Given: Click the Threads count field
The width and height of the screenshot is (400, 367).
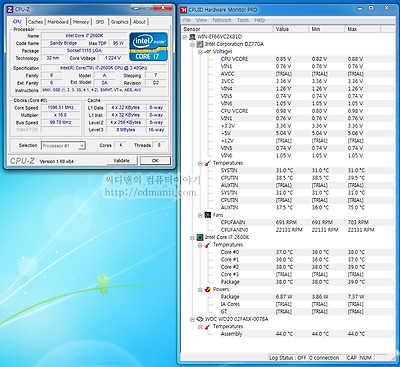Looking at the screenshot, I should (x=159, y=145).
